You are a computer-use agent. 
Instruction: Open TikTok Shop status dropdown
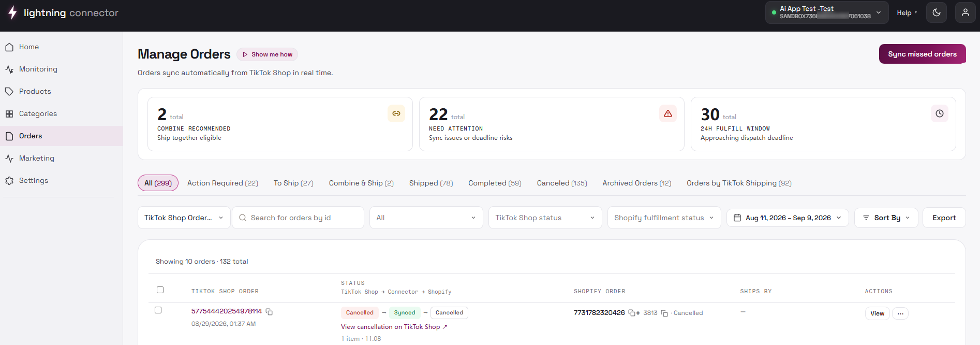[x=545, y=218]
